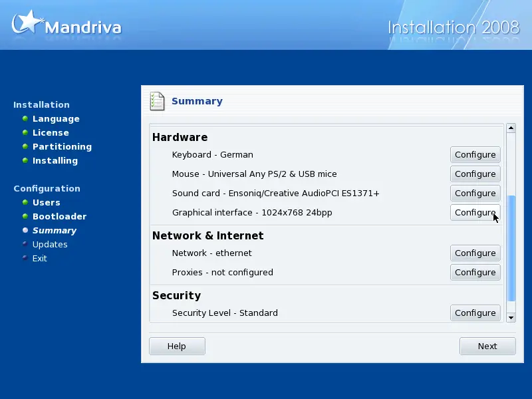Viewport: 532px width, 399px height.
Task: Click the Network & Internet section heading
Action: coord(208,235)
